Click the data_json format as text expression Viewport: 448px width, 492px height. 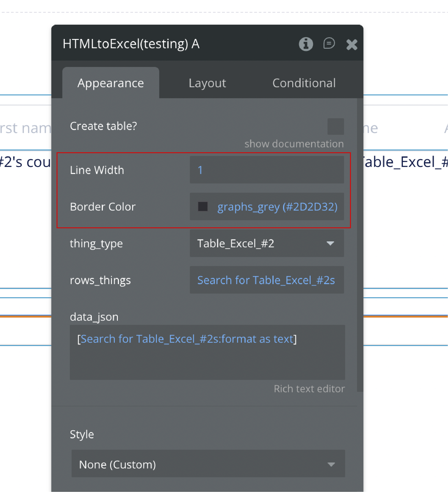click(187, 339)
